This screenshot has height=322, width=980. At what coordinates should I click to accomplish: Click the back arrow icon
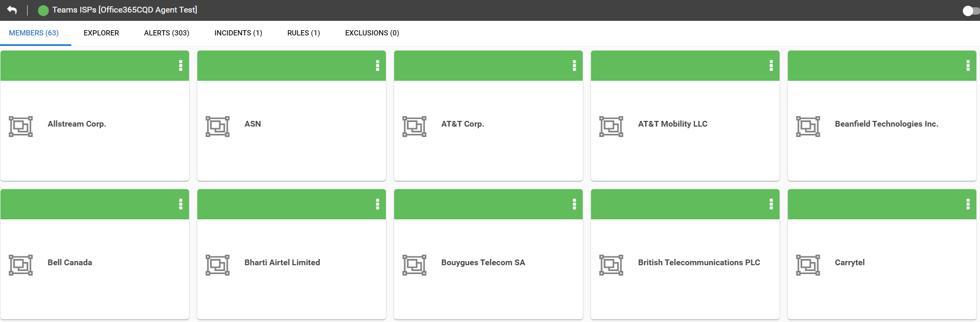(x=12, y=10)
